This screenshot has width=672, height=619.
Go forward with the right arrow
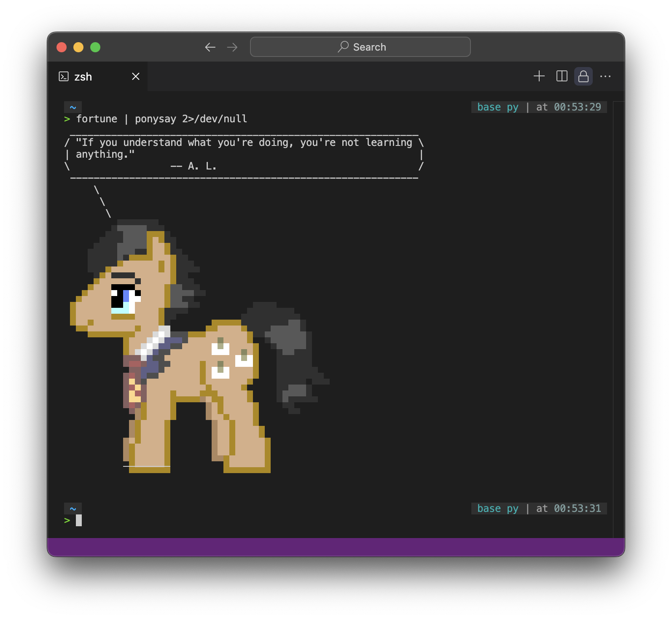coord(232,47)
